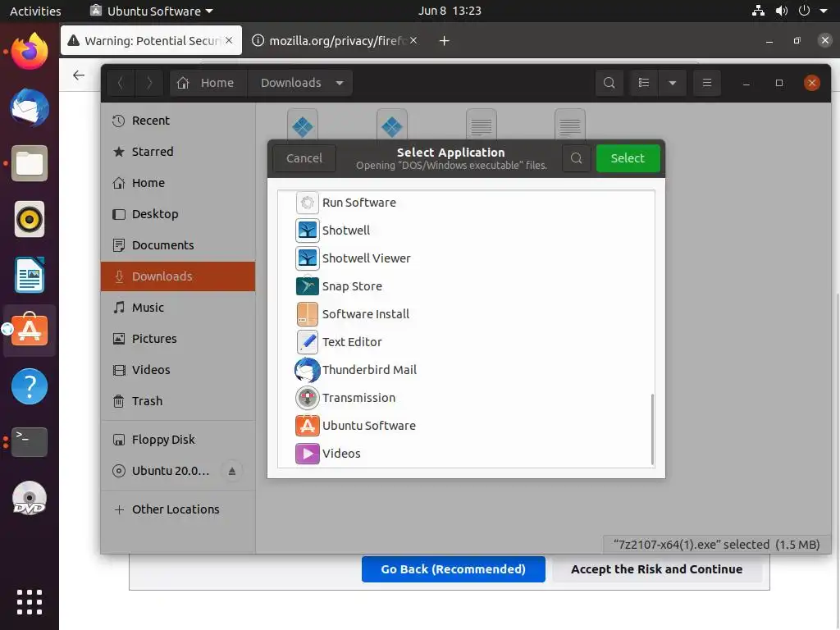Open Home in Files sidebar
The image size is (840, 630).
click(x=178, y=183)
